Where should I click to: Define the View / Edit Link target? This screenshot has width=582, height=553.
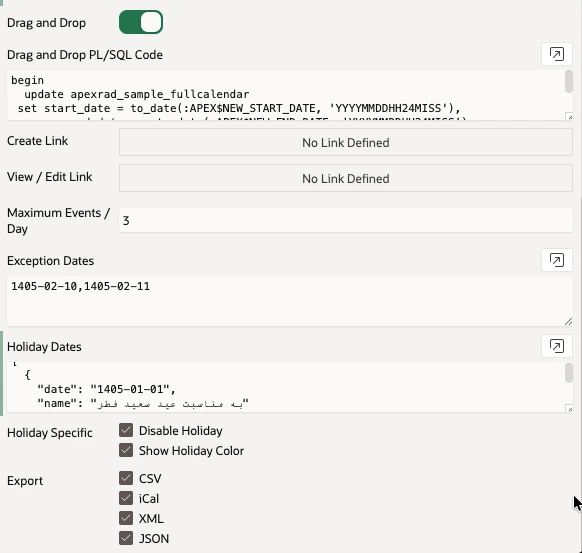click(346, 179)
